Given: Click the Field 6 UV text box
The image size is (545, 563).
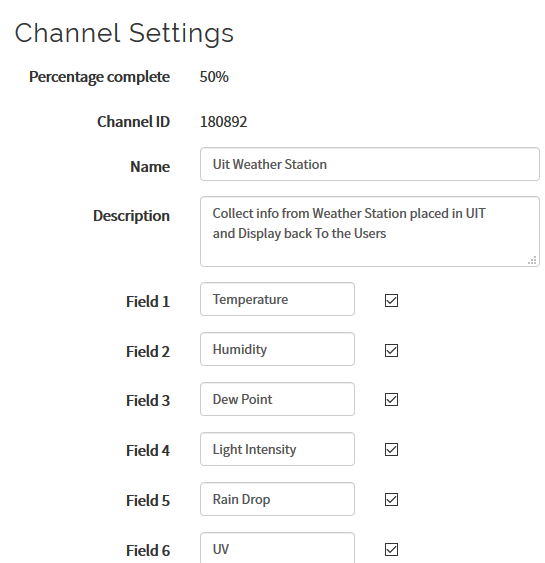Looking at the screenshot, I should 278,548.
